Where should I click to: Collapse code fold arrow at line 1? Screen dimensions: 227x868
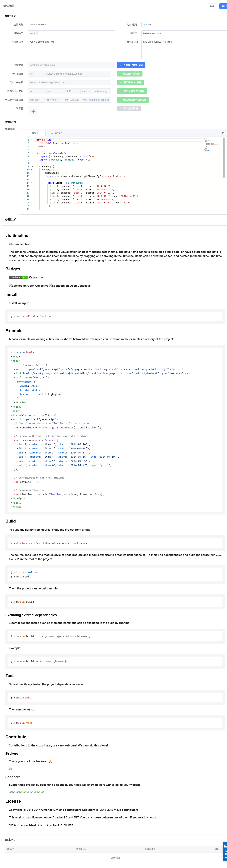[x=32, y=140]
